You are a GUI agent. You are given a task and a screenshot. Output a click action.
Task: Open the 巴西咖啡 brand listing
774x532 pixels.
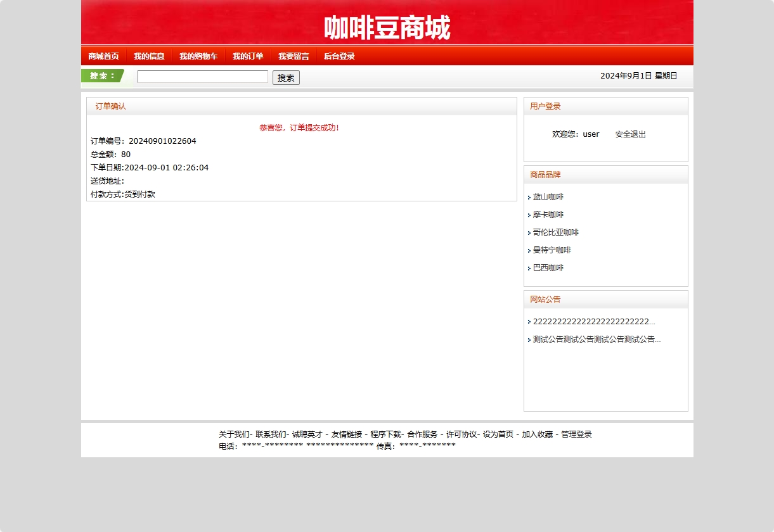click(548, 268)
